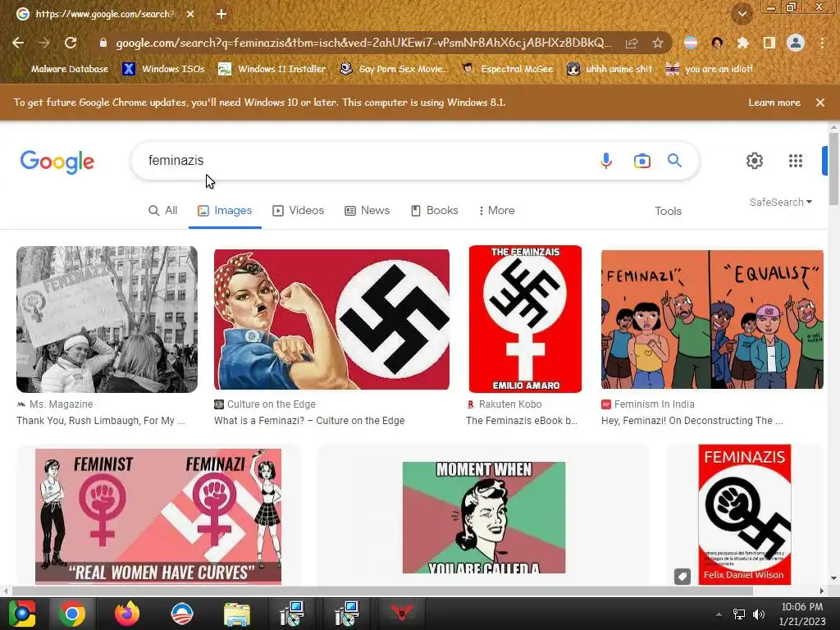Click 'What is a Feminazi?' caption
The width and height of the screenshot is (840, 630).
point(309,421)
